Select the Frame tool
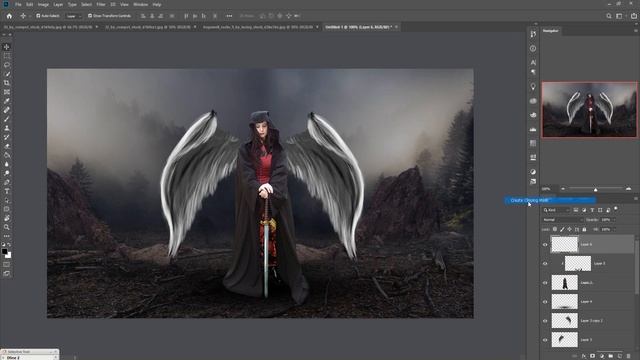Screen dimensions: 640x360 7,92
